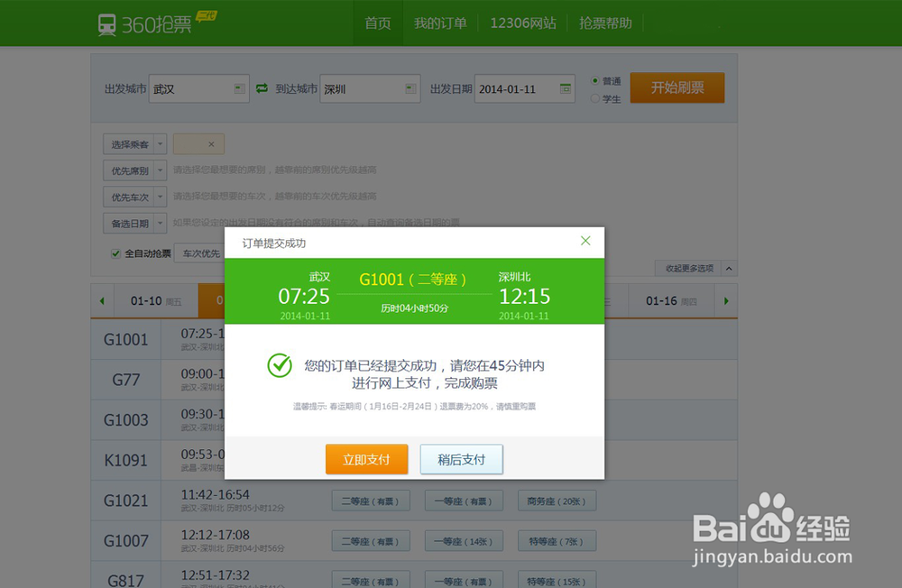Open the 首页 nav tab

378,23
